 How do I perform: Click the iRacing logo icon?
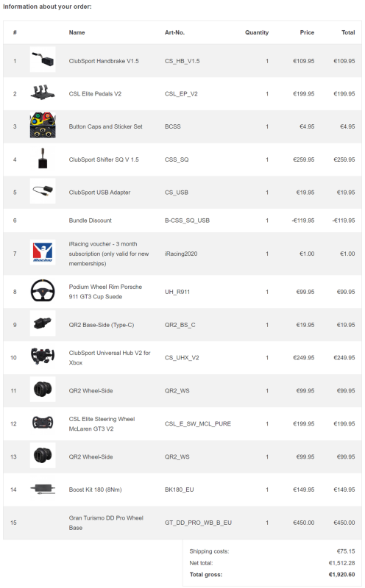[43, 252]
